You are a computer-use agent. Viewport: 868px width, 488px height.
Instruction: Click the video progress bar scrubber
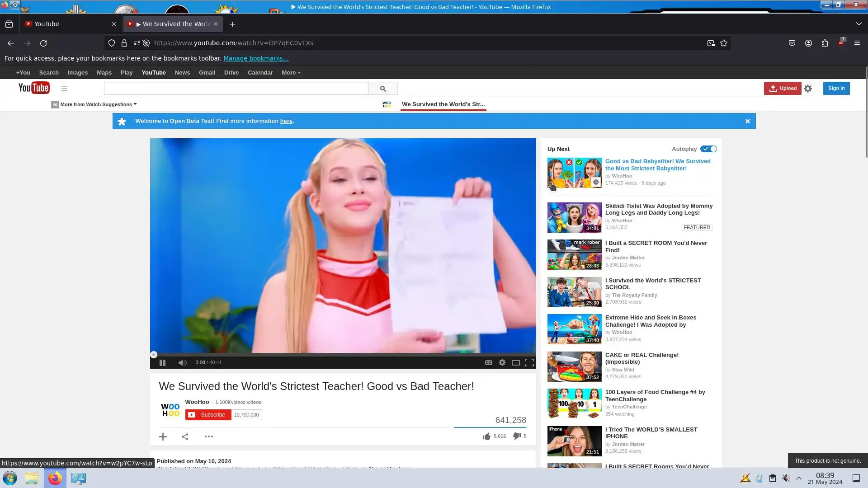pyautogui.click(x=154, y=355)
